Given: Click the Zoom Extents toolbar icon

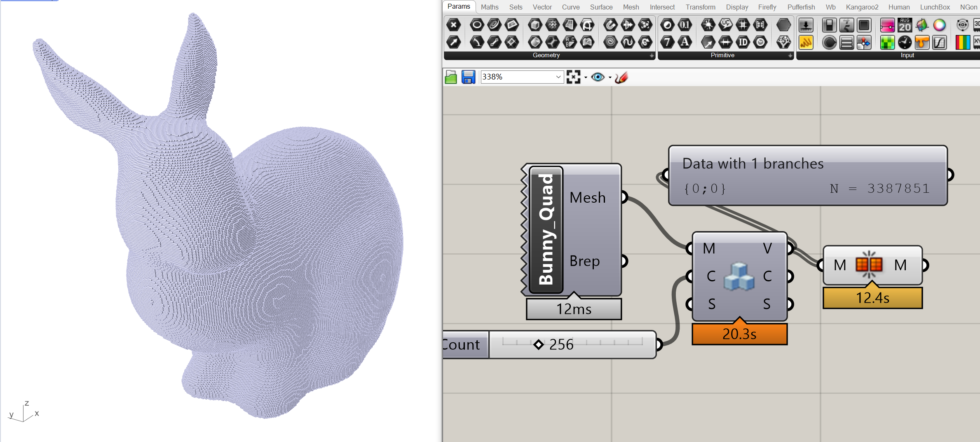Looking at the screenshot, I should (573, 77).
